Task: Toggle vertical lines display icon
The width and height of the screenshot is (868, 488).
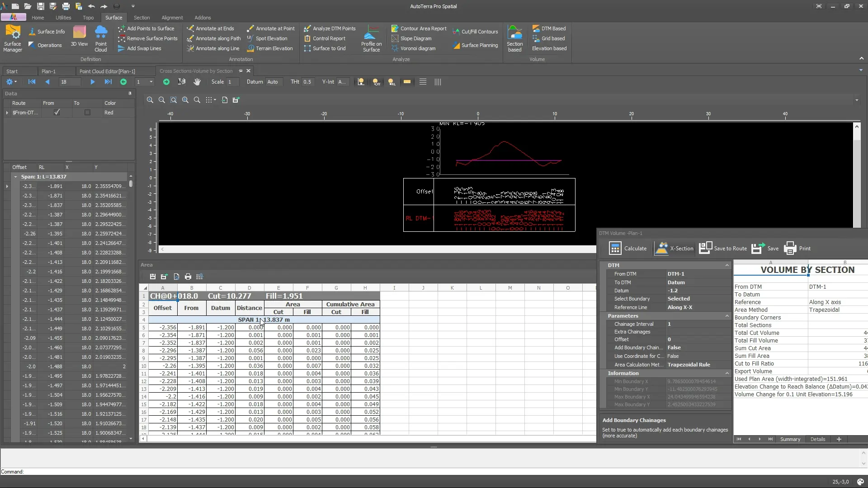Action: click(438, 82)
